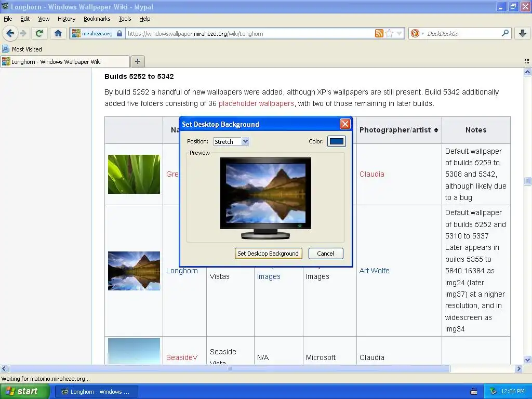Image resolution: width=532 pixels, height=399 pixels.
Task: Click the Notes column header
Action: coord(476,130)
